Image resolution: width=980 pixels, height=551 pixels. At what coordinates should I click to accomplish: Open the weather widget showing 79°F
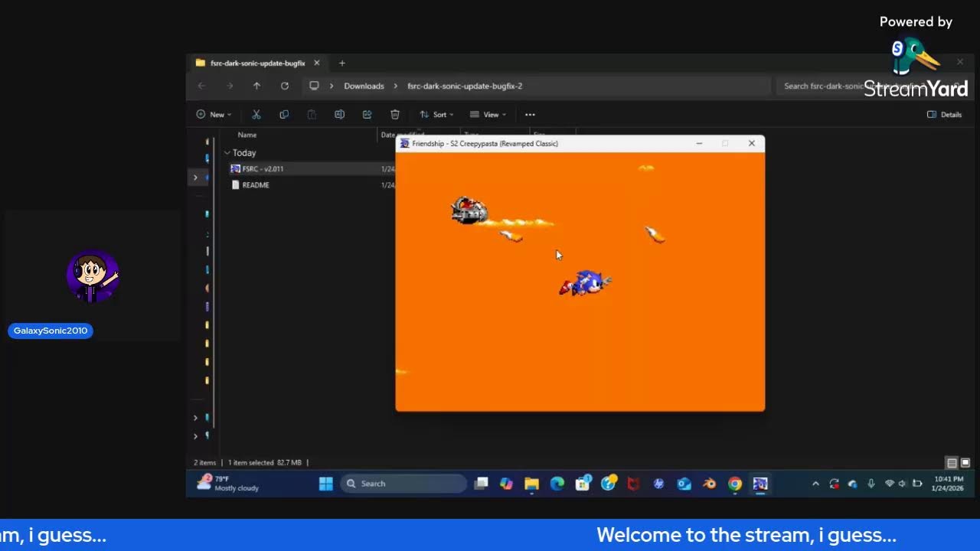click(x=228, y=484)
